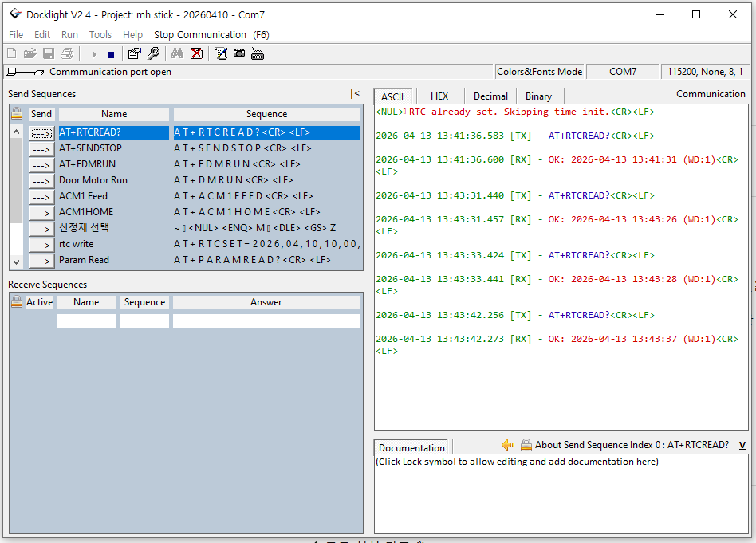Click the camera Snapshot icon
The height and width of the screenshot is (543, 756).
point(239,54)
